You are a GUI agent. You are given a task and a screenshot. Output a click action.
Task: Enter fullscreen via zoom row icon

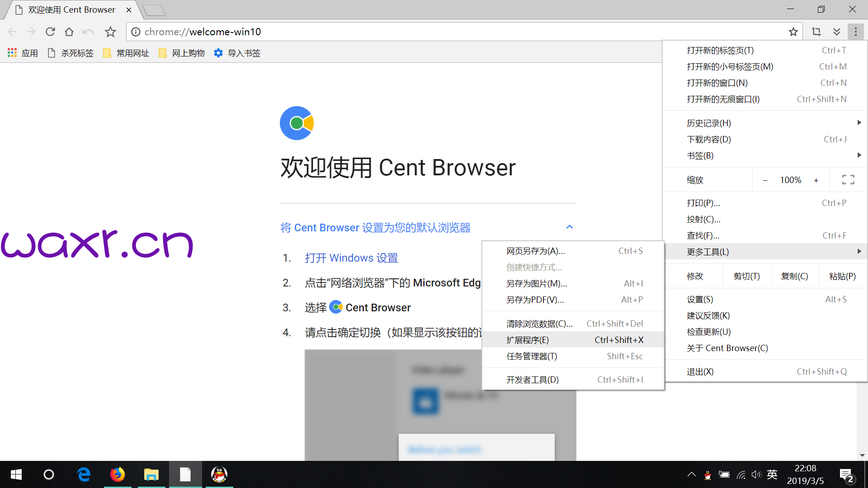pos(848,180)
